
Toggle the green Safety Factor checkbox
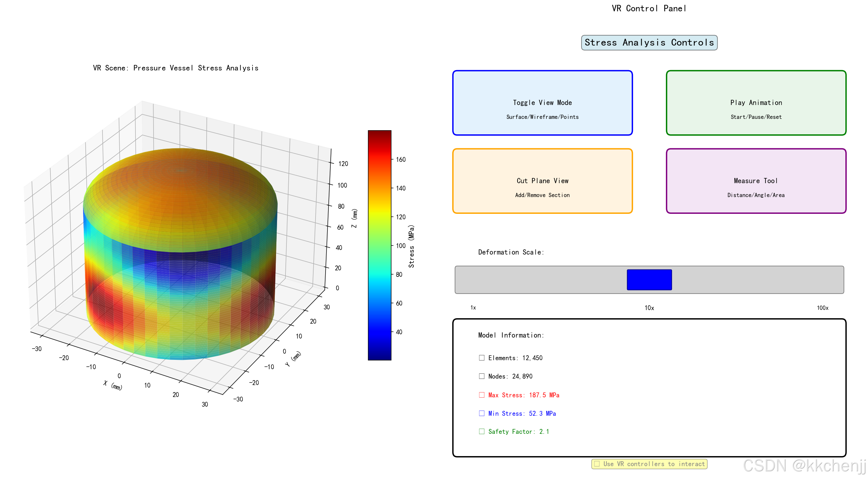(481, 432)
